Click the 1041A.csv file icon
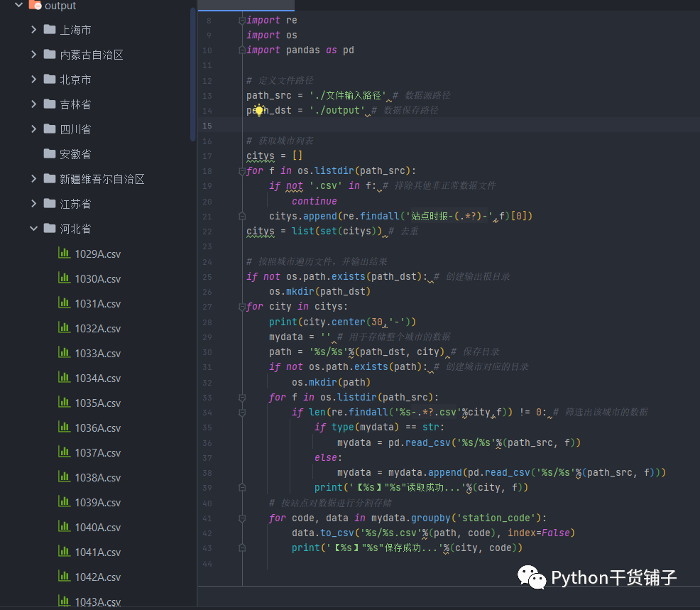 tap(65, 552)
